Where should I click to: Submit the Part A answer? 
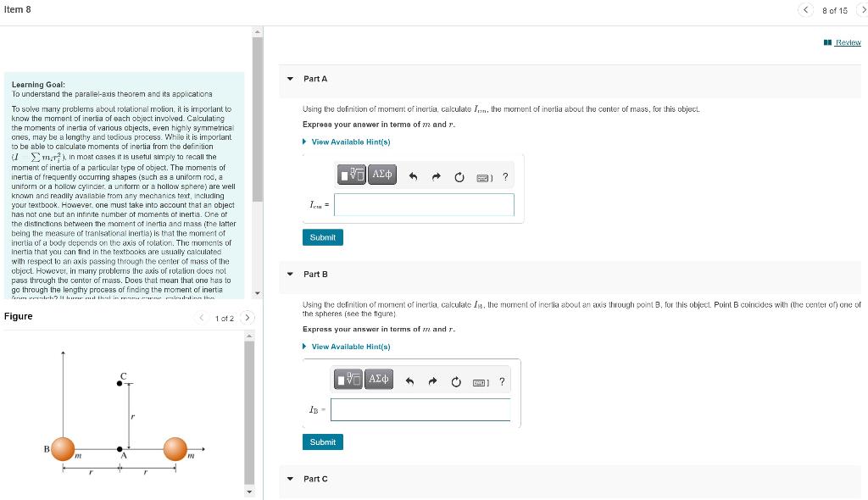pyautogui.click(x=322, y=237)
